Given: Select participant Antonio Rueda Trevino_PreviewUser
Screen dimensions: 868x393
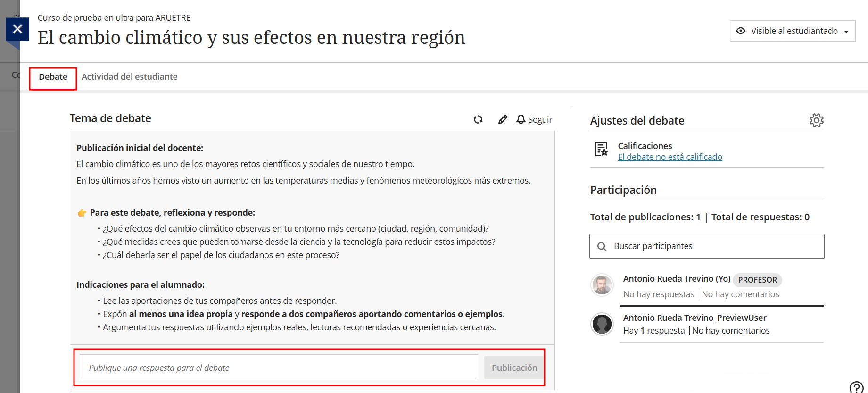Looking at the screenshot, I should (x=694, y=318).
